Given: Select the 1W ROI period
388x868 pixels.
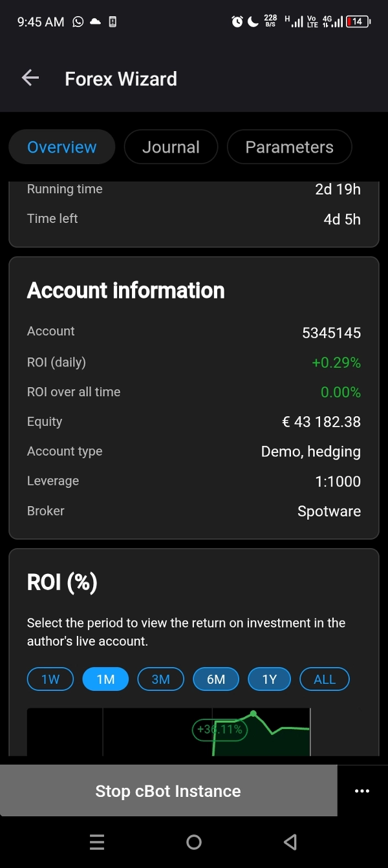Looking at the screenshot, I should [50, 679].
